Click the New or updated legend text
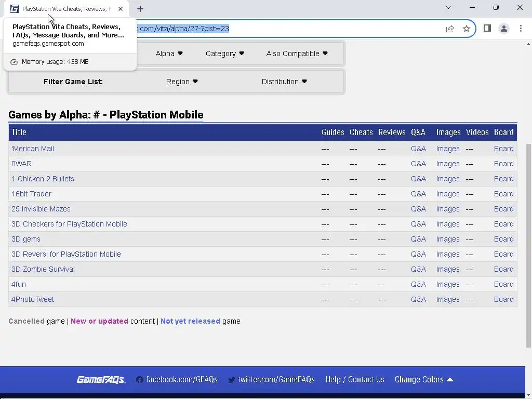The image size is (532, 399). pyautogui.click(x=99, y=321)
